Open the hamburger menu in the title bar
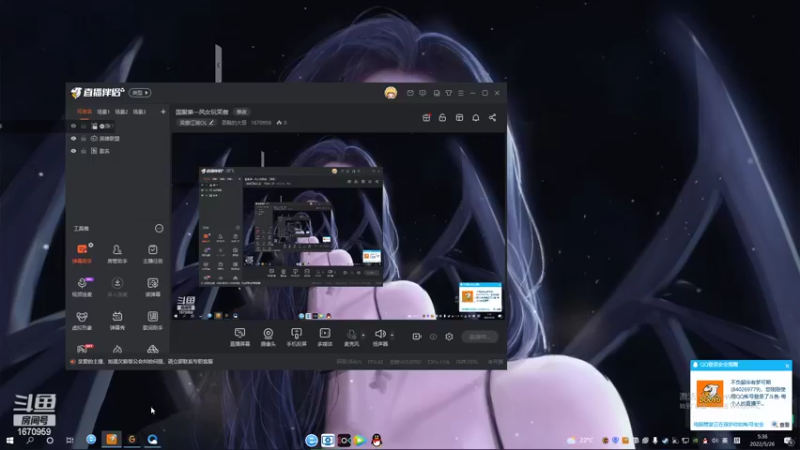Viewport: 800px width, 450px height. tap(461, 93)
